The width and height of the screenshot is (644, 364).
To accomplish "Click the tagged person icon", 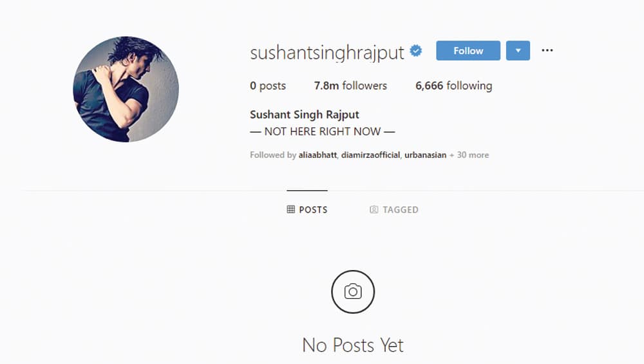I will [x=374, y=209].
